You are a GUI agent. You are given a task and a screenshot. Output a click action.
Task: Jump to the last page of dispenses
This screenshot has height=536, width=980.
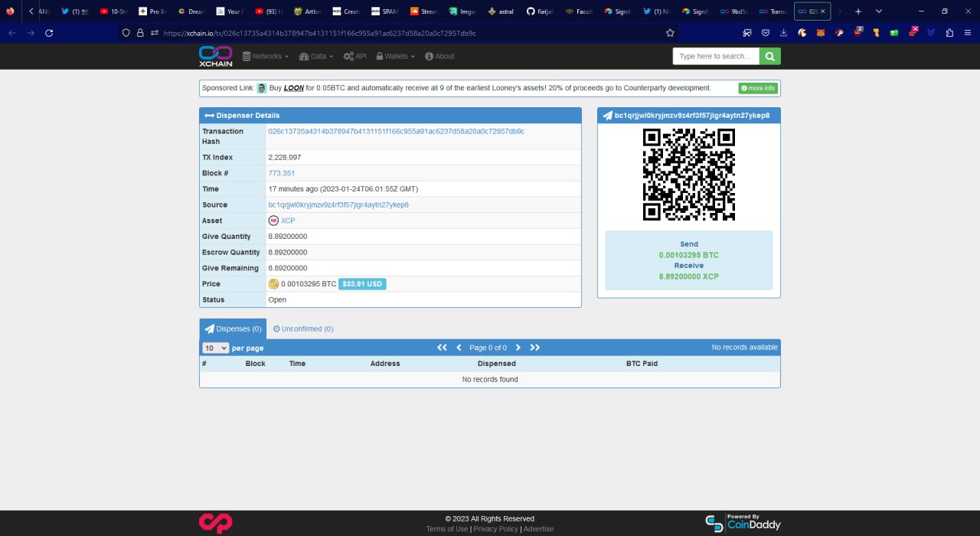pos(535,348)
